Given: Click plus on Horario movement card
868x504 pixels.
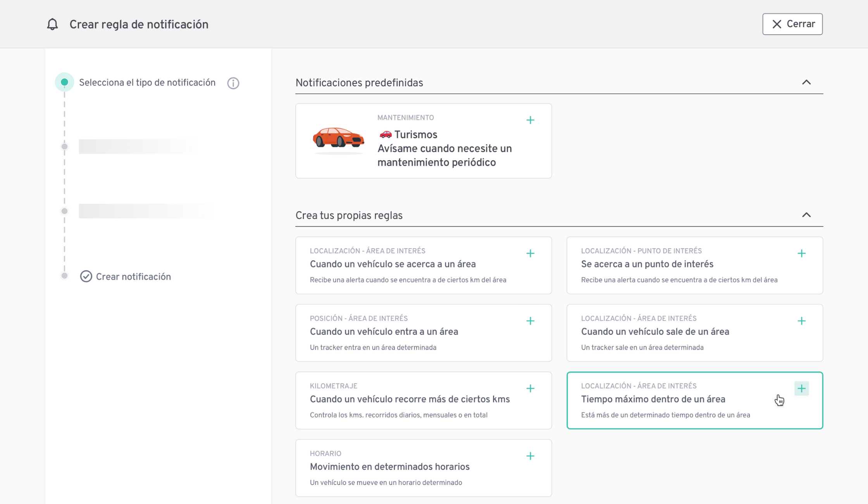Looking at the screenshot, I should (x=530, y=456).
